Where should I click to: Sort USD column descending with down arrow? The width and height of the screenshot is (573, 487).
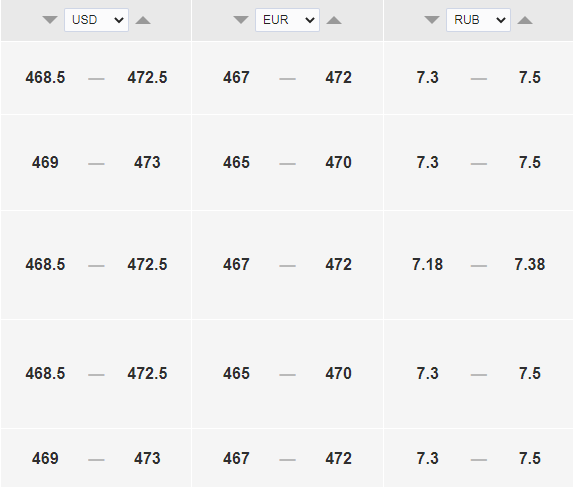(x=50, y=20)
